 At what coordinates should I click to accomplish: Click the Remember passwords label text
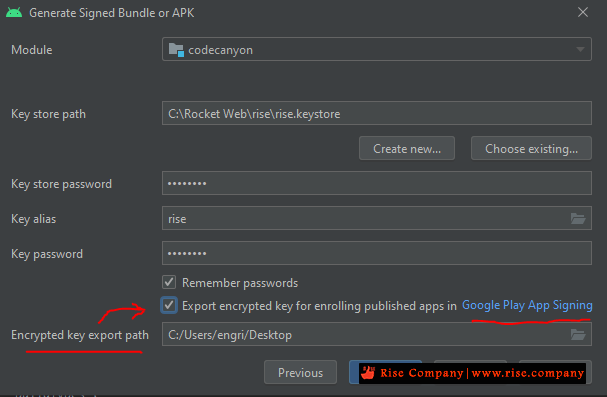(240, 283)
